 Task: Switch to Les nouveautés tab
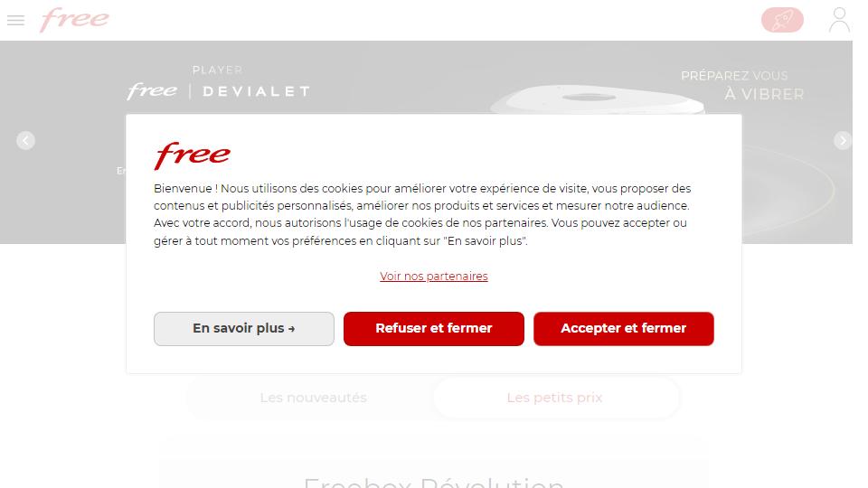(314, 398)
